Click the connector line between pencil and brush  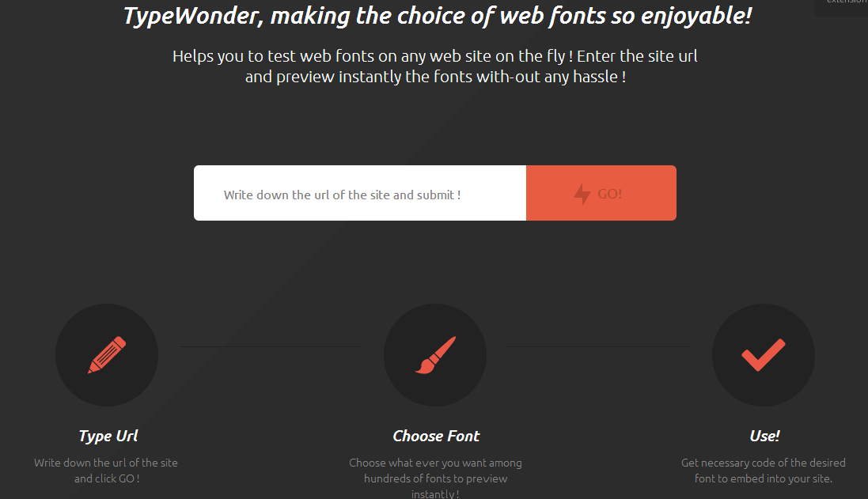tap(271, 346)
